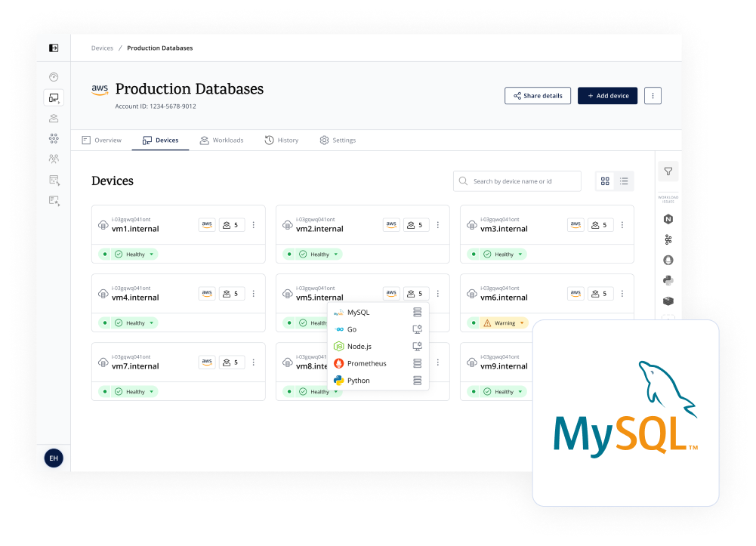Click AWS badge on vm2.internal card

(x=391, y=225)
